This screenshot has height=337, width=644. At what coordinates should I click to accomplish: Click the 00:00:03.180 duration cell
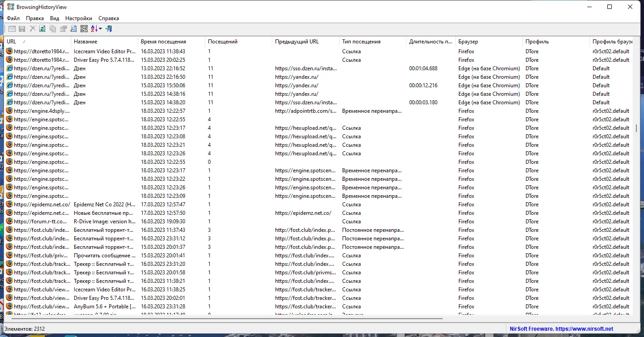click(423, 102)
